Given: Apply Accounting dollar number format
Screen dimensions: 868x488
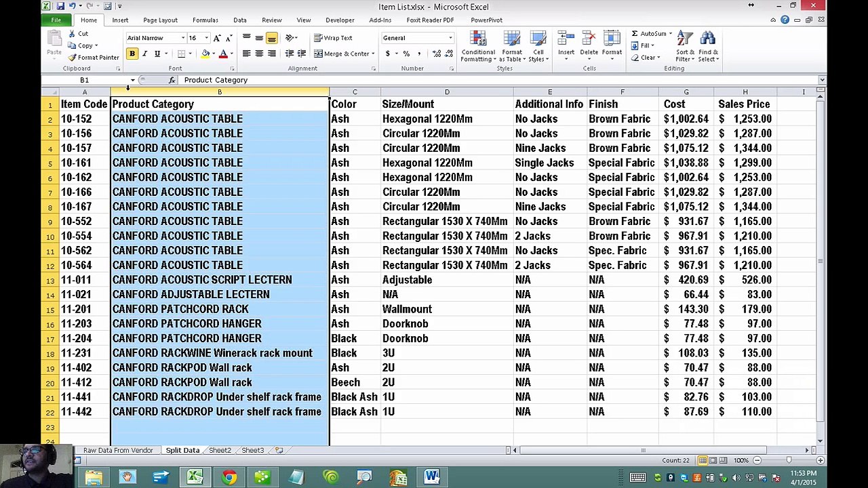Looking at the screenshot, I should pyautogui.click(x=387, y=54).
